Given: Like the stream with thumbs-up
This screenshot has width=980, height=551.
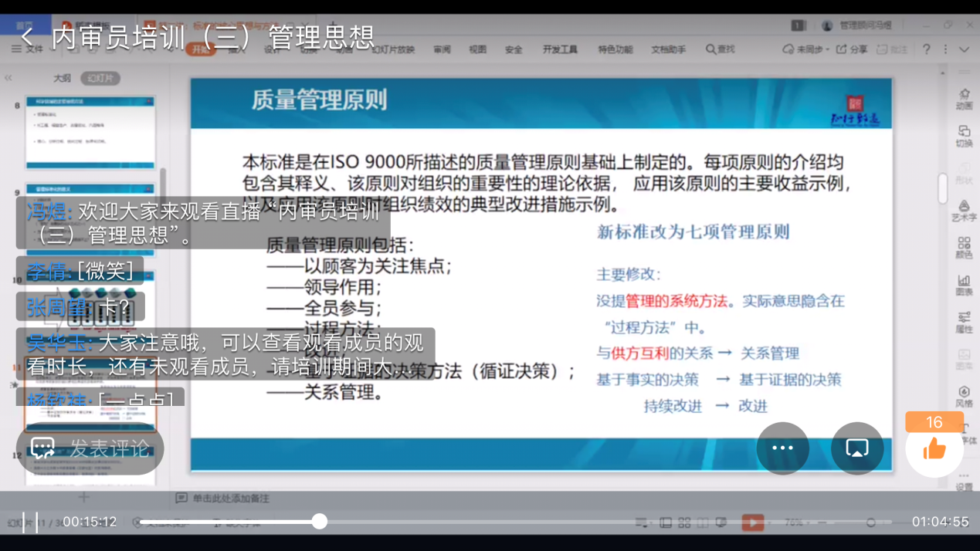Looking at the screenshot, I should [934, 449].
